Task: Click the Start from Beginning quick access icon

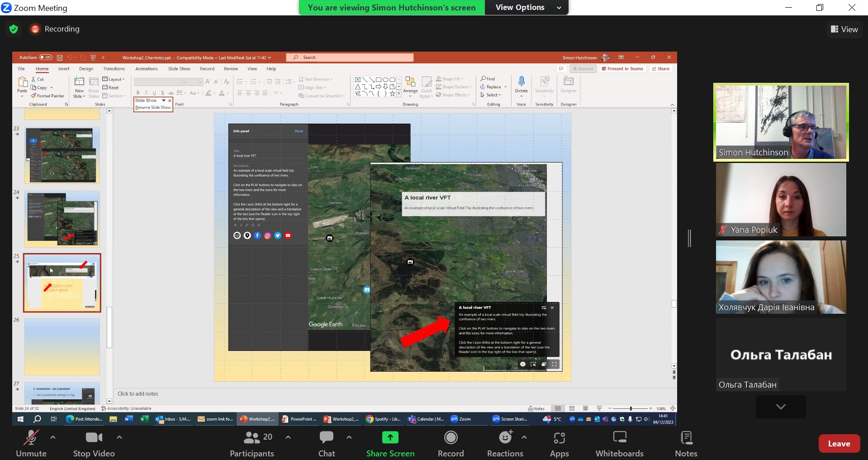Action: [93, 57]
